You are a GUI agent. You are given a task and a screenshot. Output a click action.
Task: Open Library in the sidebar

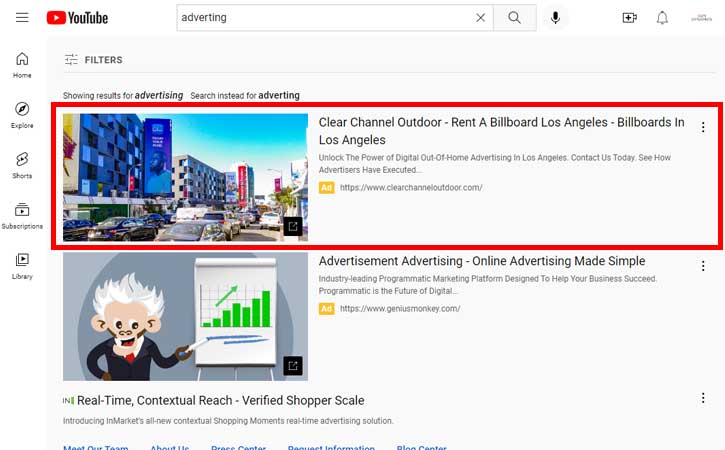tap(22, 266)
